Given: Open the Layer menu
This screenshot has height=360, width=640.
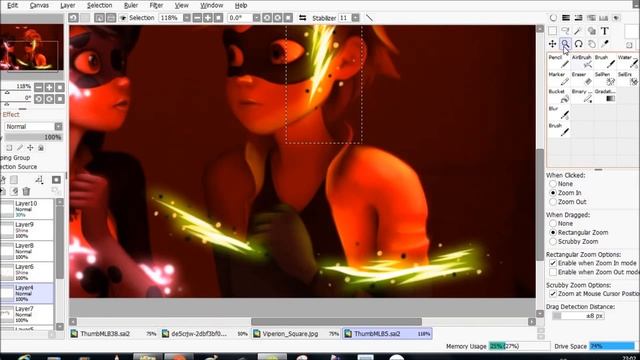Looking at the screenshot, I should tap(67, 5).
